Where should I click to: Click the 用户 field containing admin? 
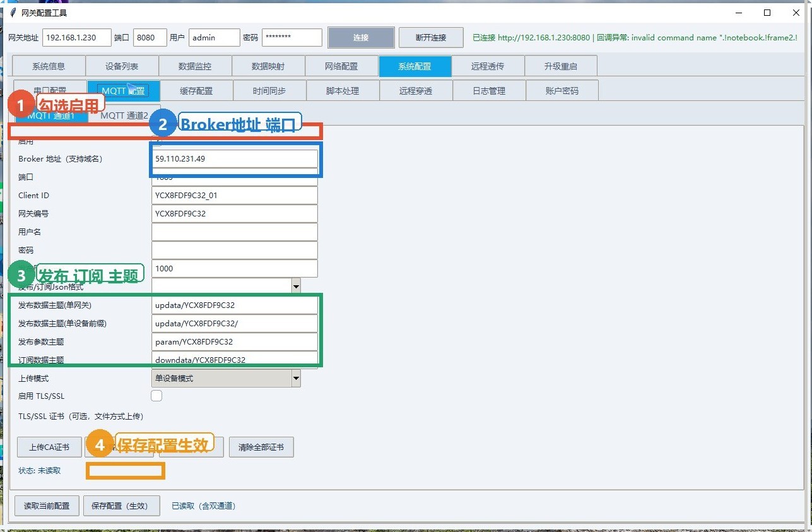tap(215, 37)
